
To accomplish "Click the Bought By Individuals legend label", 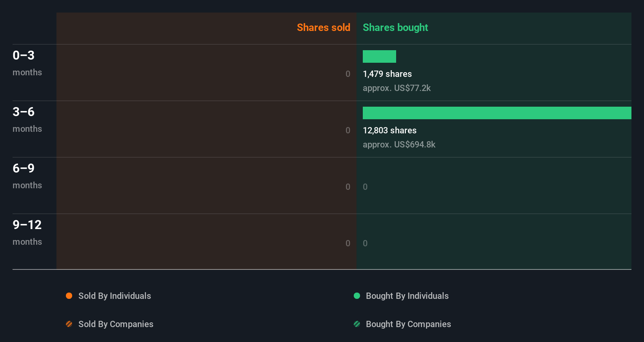I will (407, 296).
